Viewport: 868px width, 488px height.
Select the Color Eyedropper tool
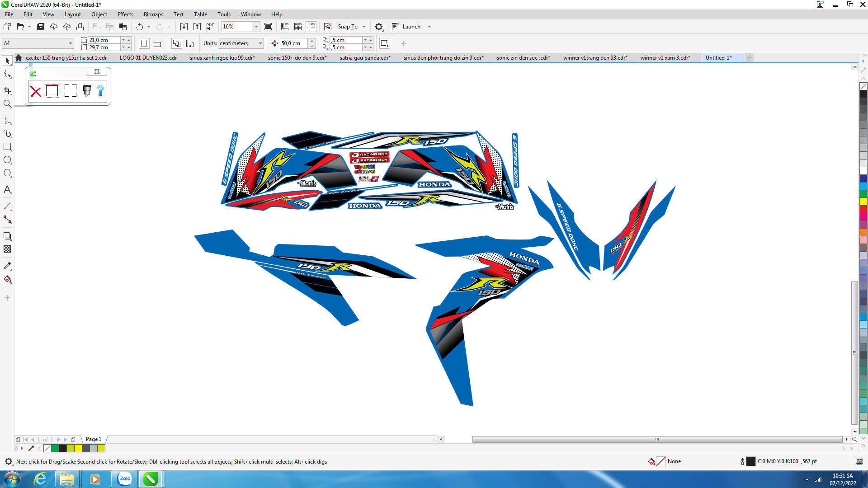pyautogui.click(x=7, y=266)
